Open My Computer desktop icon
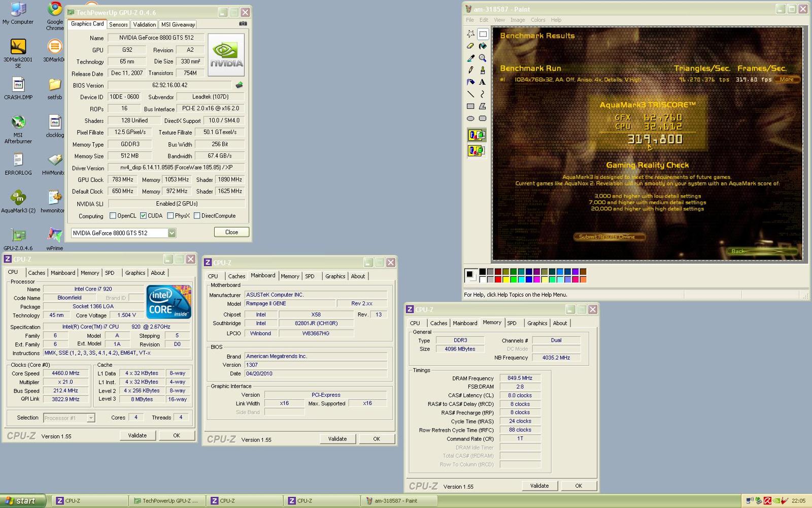This screenshot has width=812, height=508. (18, 13)
